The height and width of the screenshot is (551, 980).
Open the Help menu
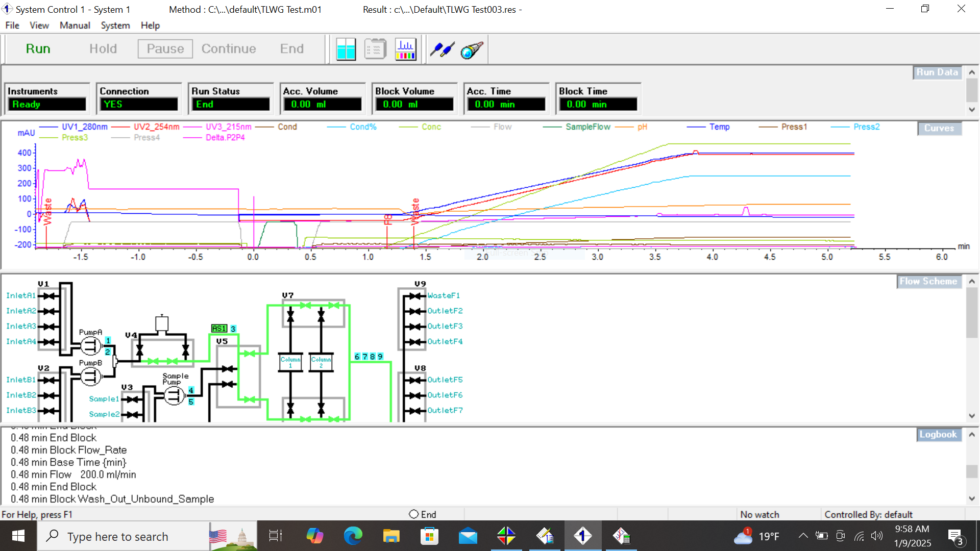coord(151,25)
